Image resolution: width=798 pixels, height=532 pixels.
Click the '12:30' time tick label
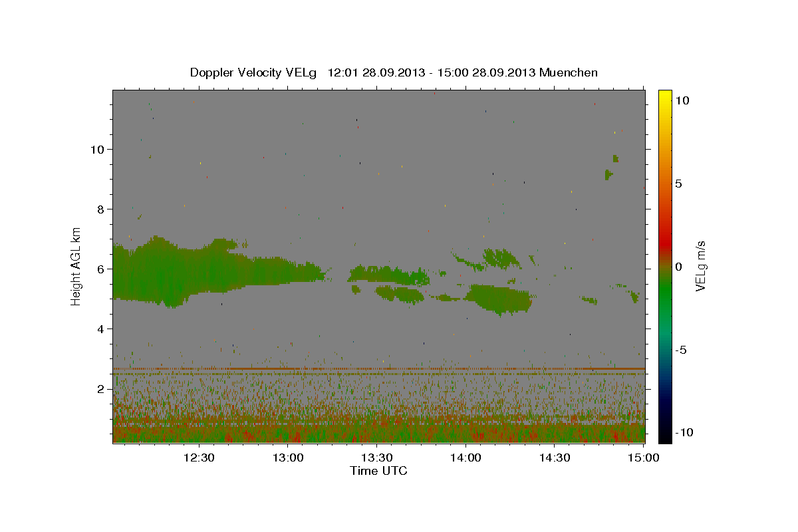click(199, 458)
